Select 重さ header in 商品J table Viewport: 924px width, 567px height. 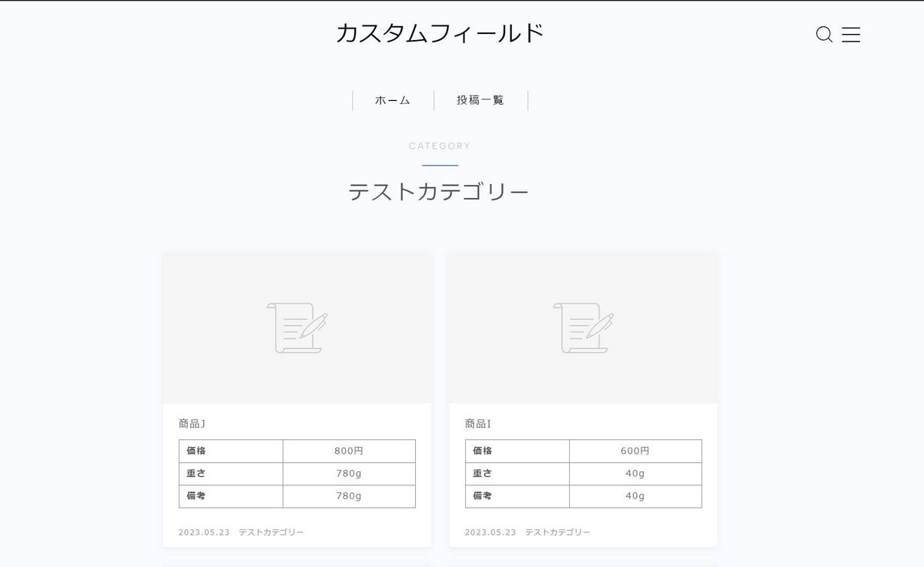[231, 474]
